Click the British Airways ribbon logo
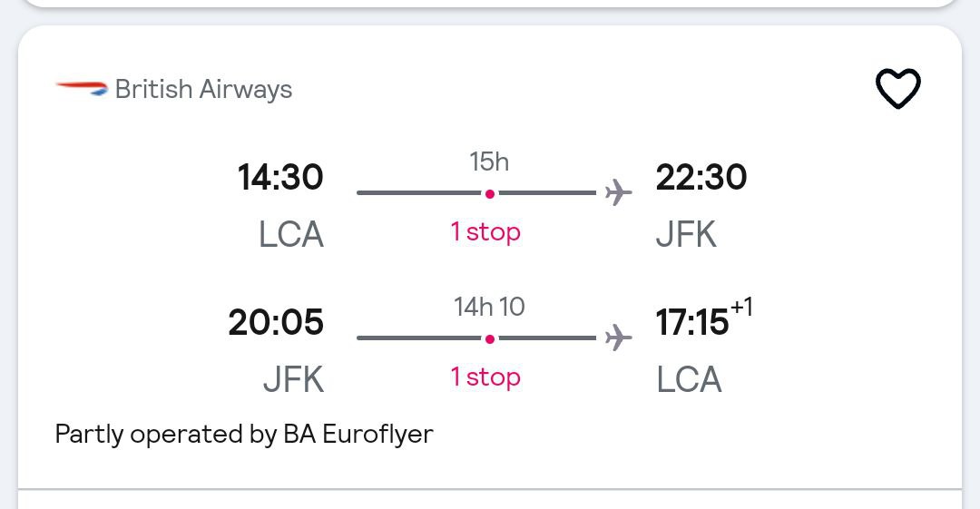The height and width of the screenshot is (509, 980). [x=82, y=89]
